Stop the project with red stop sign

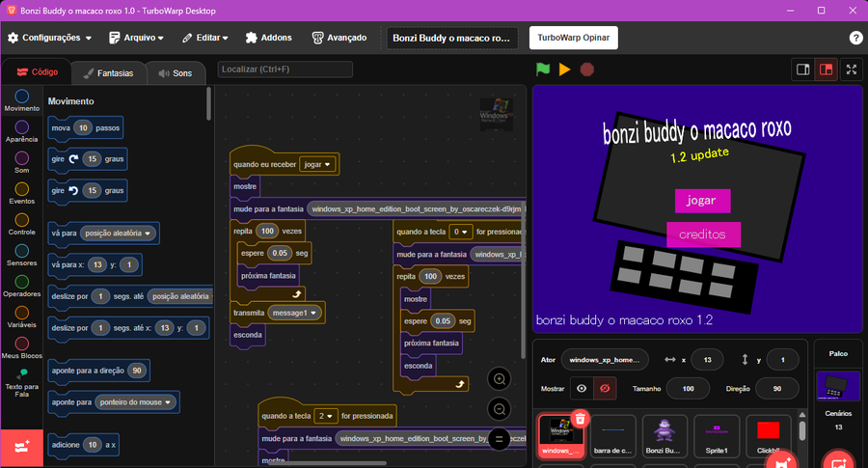tap(586, 69)
